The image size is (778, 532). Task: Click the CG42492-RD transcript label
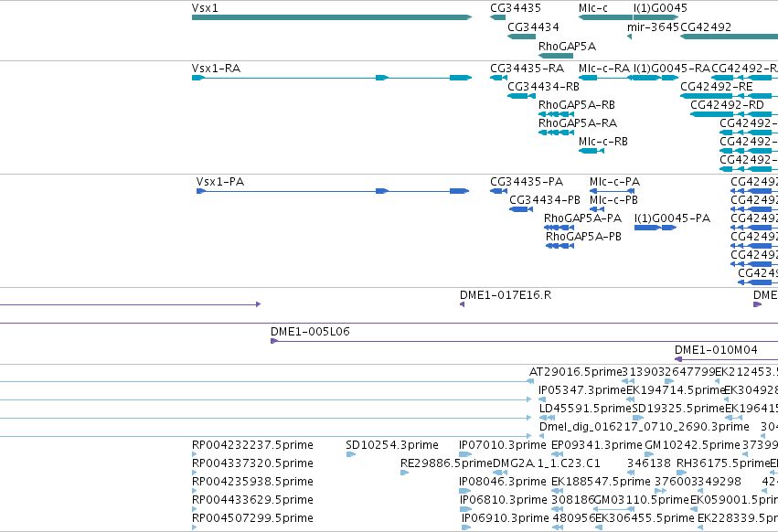(x=727, y=105)
